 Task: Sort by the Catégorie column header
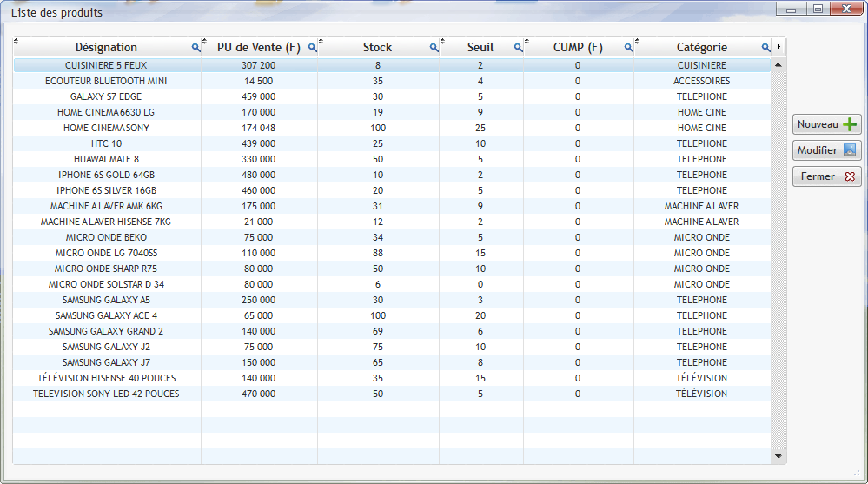701,48
